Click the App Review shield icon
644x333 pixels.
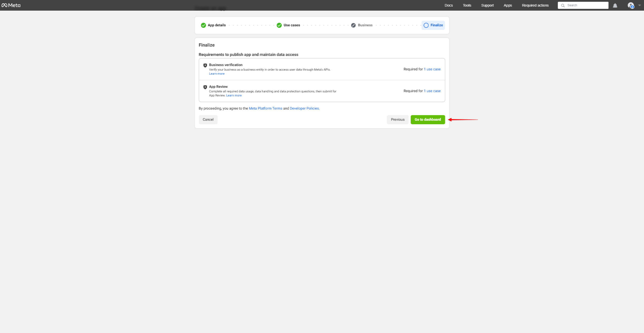click(x=205, y=87)
